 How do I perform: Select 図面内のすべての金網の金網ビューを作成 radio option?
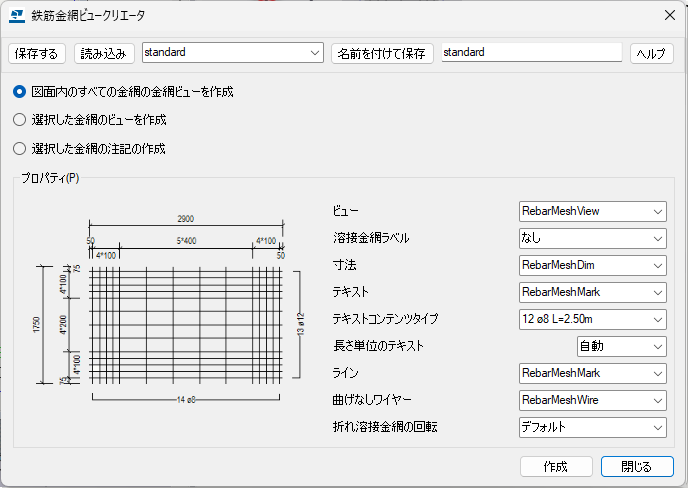[x=20, y=91]
